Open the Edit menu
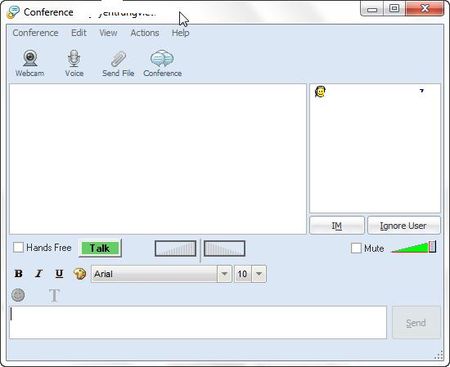The height and width of the screenshot is (367, 450). pos(79,33)
